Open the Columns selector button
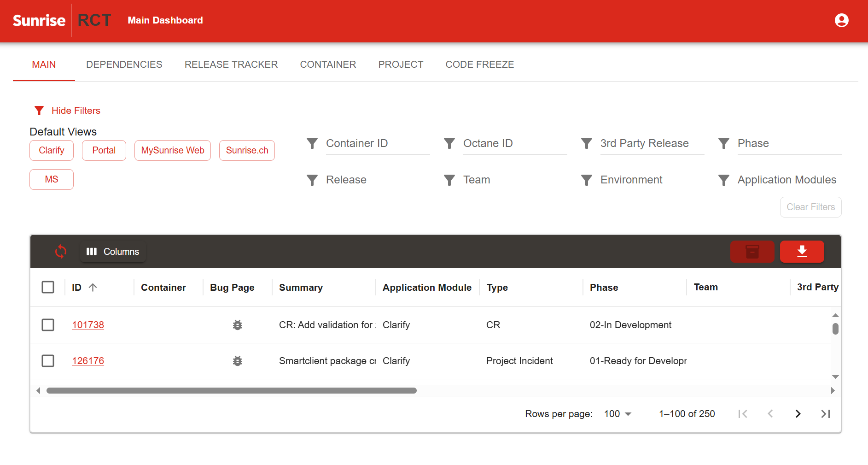 [113, 252]
